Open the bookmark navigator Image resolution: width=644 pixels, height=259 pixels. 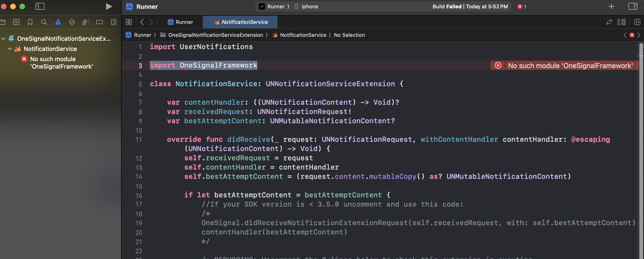30,22
